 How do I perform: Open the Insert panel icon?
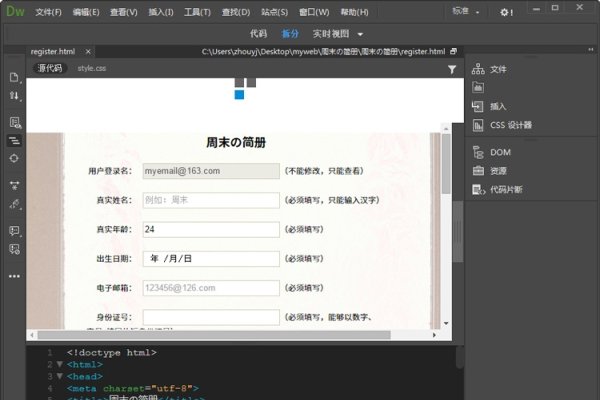coord(478,106)
